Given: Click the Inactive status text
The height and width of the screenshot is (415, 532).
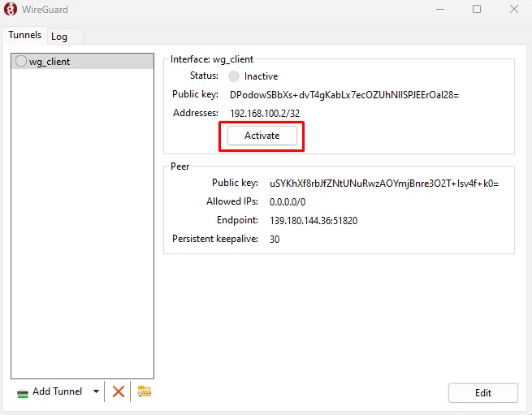Looking at the screenshot, I should (261, 76).
